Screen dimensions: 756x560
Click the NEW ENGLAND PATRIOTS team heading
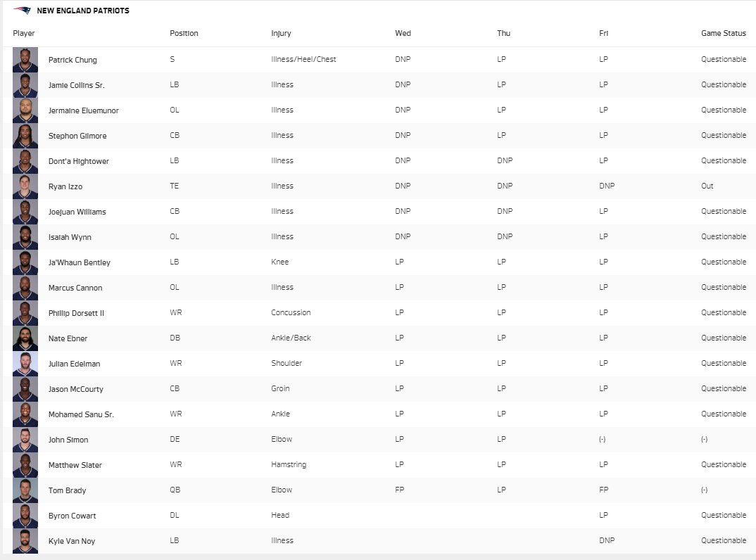pyautogui.click(x=83, y=11)
